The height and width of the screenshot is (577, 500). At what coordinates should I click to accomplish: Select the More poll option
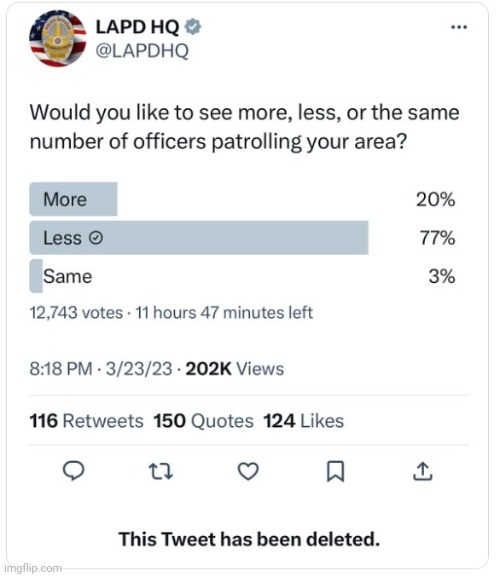[242, 199]
